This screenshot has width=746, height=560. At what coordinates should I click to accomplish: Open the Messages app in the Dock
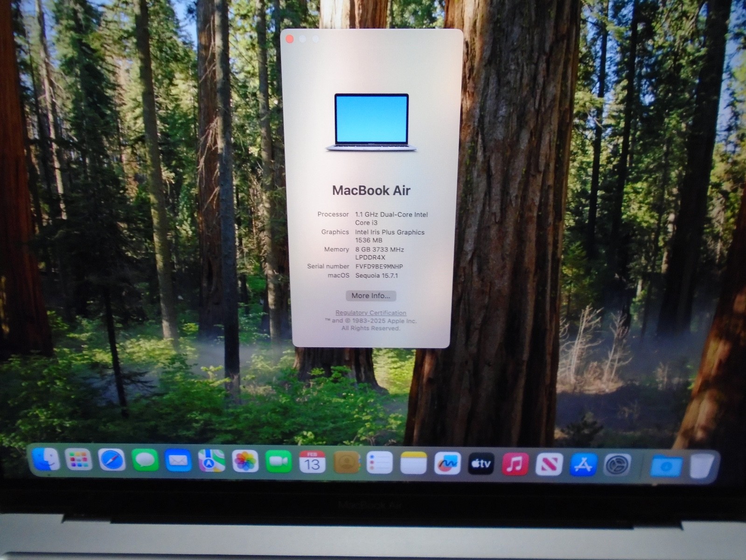click(145, 461)
